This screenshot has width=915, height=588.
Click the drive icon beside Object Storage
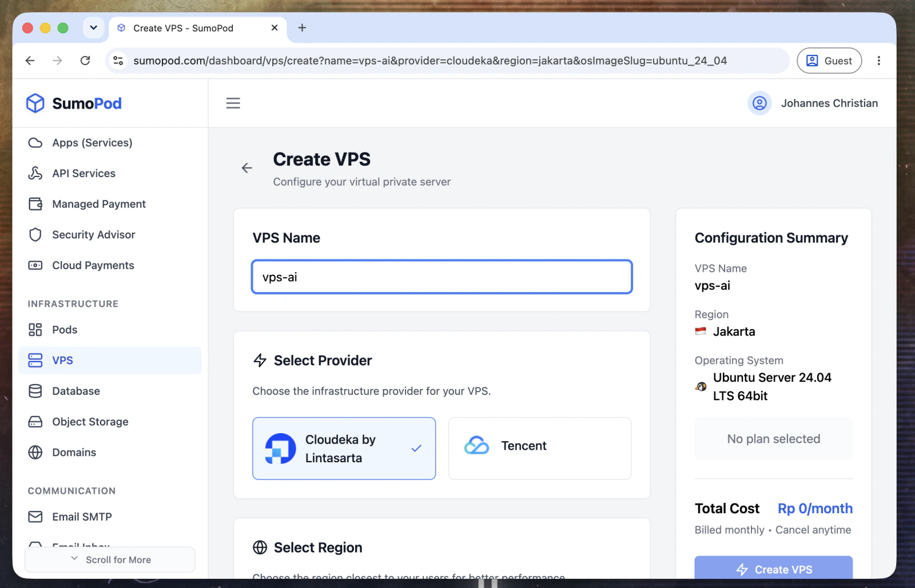pos(35,422)
